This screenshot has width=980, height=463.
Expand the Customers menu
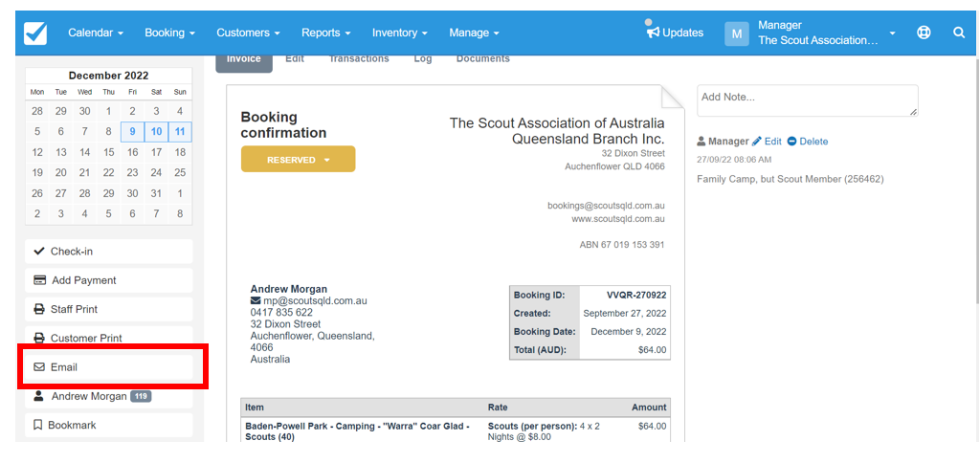248,33
